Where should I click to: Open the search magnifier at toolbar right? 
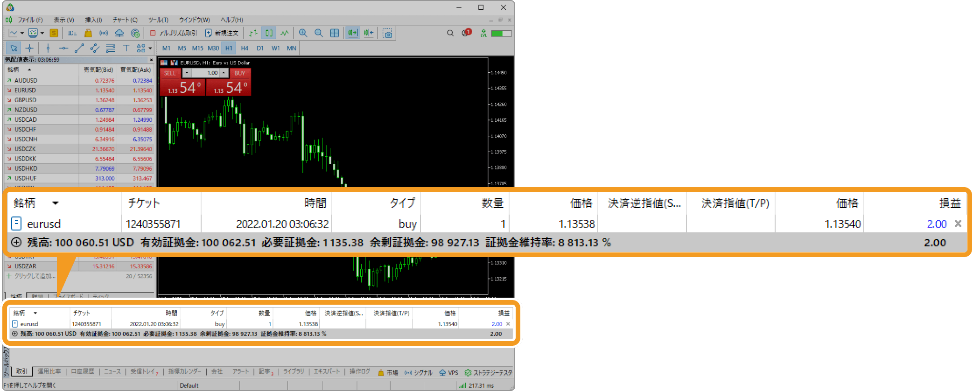pyautogui.click(x=450, y=33)
